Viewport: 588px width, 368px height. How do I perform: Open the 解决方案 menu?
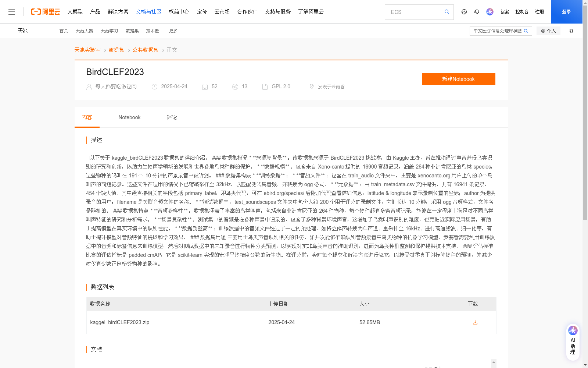pyautogui.click(x=118, y=12)
